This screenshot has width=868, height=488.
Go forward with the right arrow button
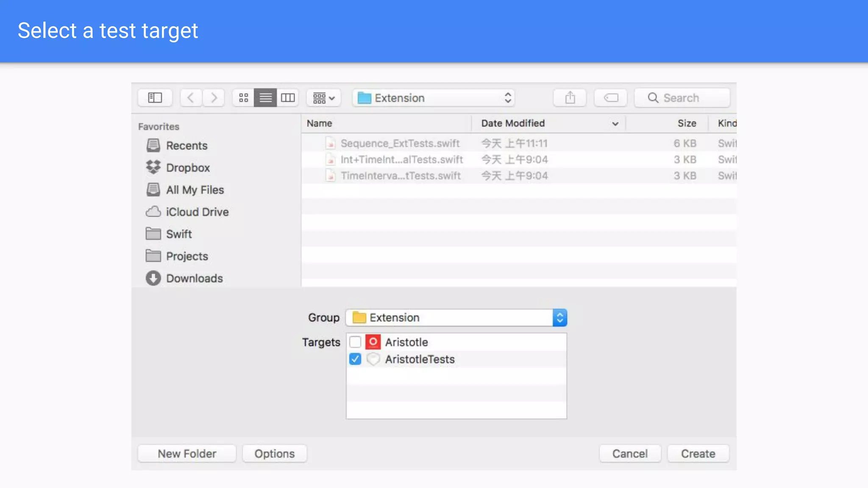[214, 98]
